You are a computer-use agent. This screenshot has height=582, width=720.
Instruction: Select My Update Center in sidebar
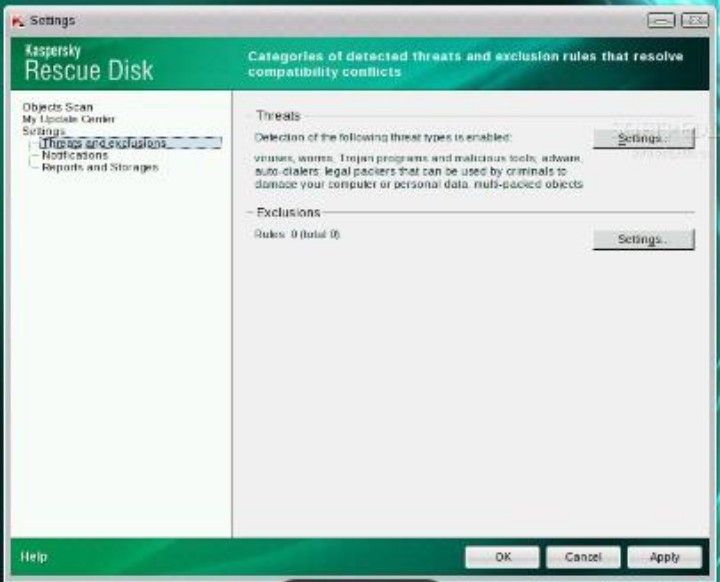pyautogui.click(x=68, y=119)
